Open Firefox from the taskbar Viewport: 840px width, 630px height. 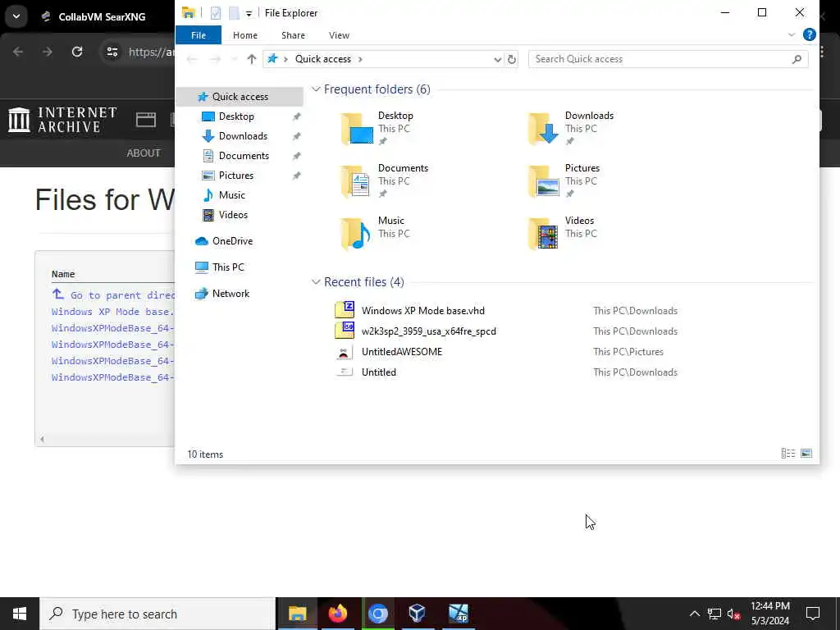pyautogui.click(x=337, y=614)
